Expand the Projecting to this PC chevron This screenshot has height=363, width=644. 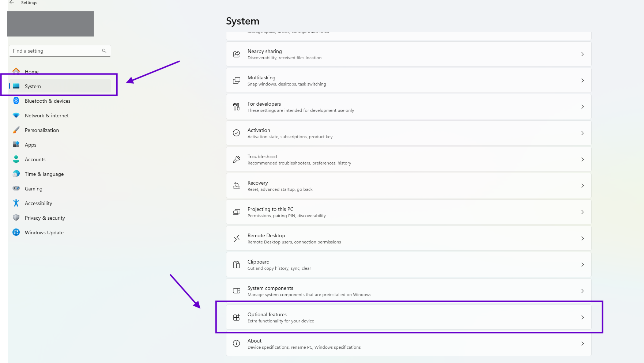pyautogui.click(x=583, y=212)
